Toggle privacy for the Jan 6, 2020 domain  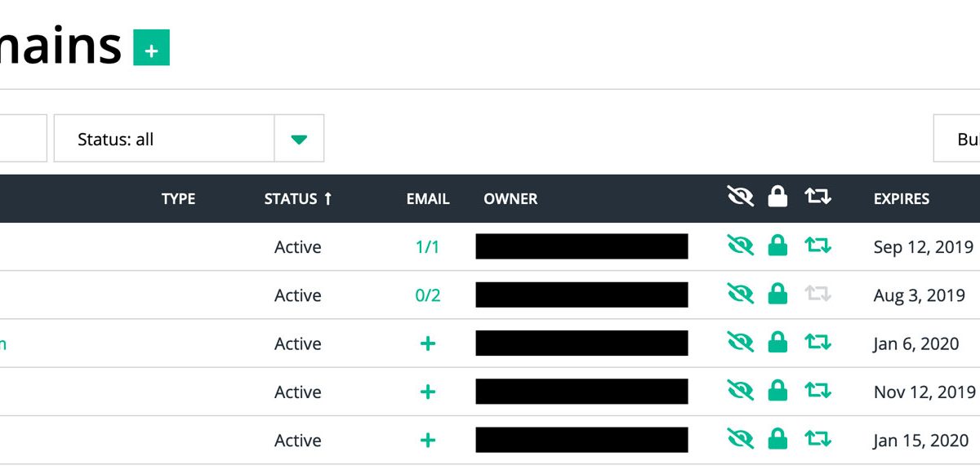coord(740,343)
